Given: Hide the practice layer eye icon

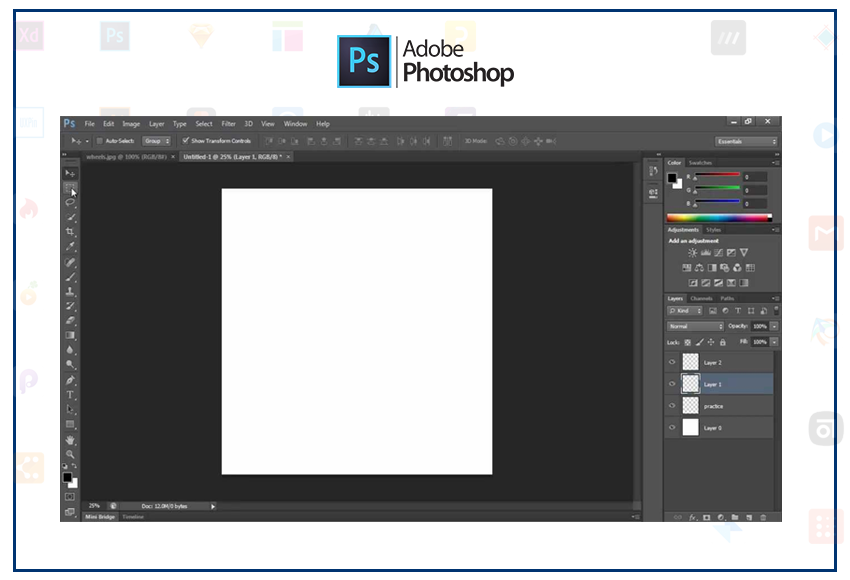Looking at the screenshot, I should pyautogui.click(x=672, y=405).
